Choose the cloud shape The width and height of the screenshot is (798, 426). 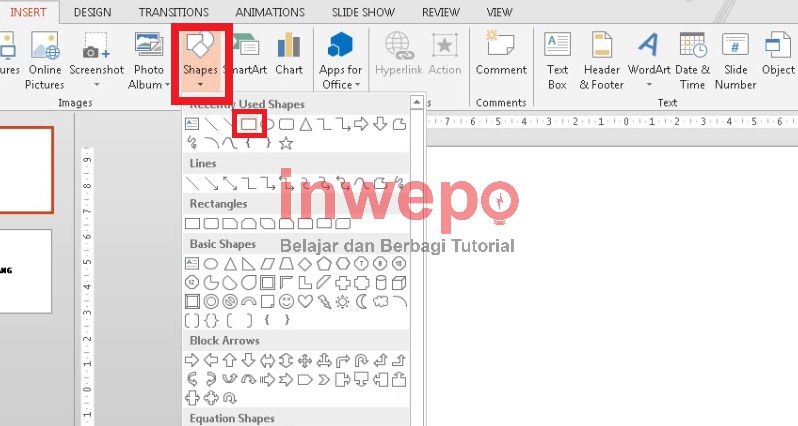381,302
